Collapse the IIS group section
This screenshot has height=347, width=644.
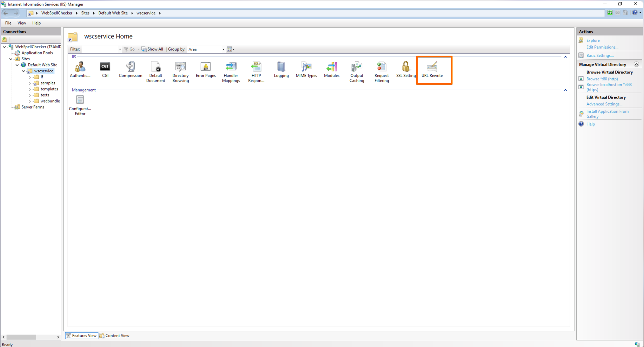pyautogui.click(x=565, y=57)
